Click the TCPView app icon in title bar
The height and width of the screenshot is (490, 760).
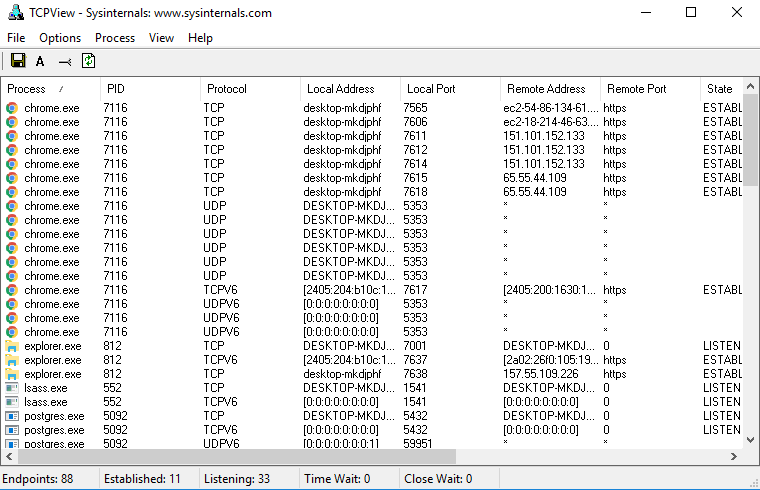pos(15,12)
